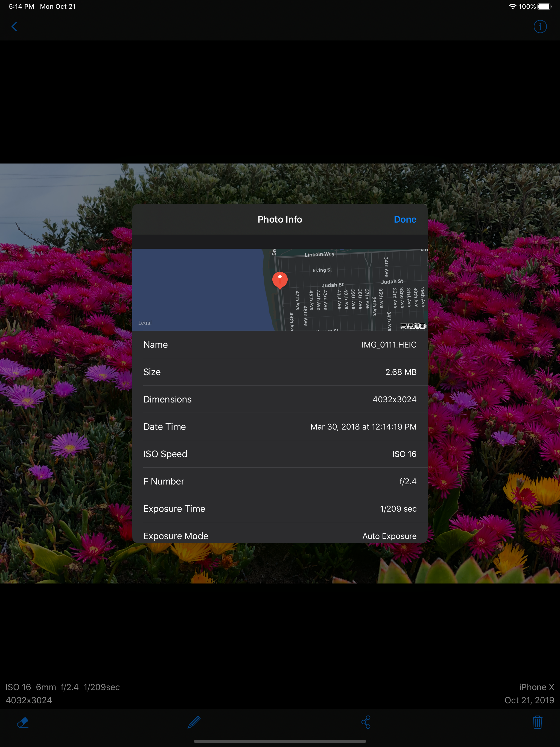Select the Name row IMG_0111.HEIC
The height and width of the screenshot is (747, 560).
click(280, 345)
